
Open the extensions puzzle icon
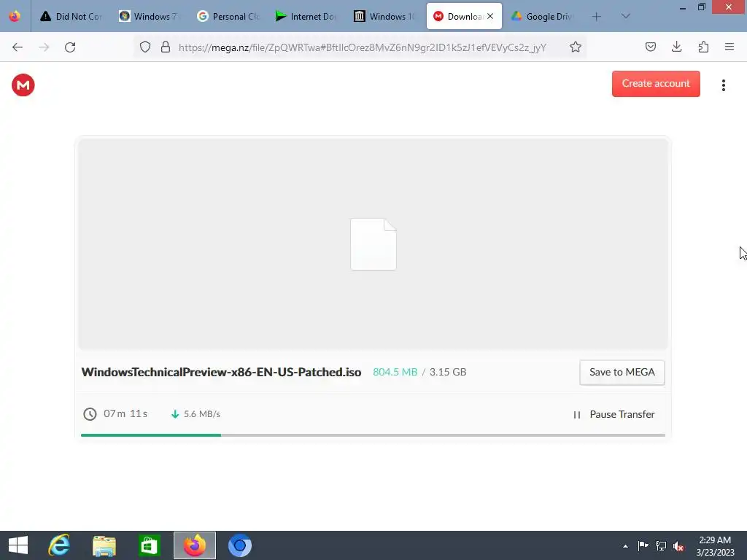[703, 47]
